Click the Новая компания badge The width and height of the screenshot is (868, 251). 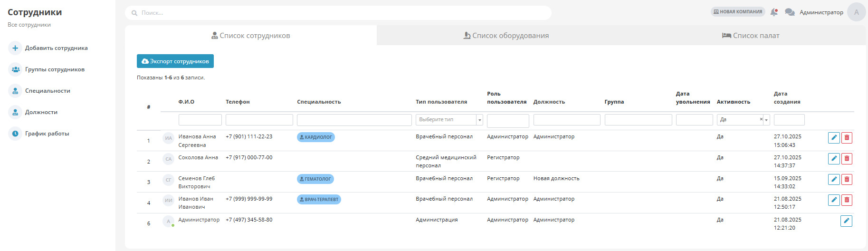coord(738,12)
